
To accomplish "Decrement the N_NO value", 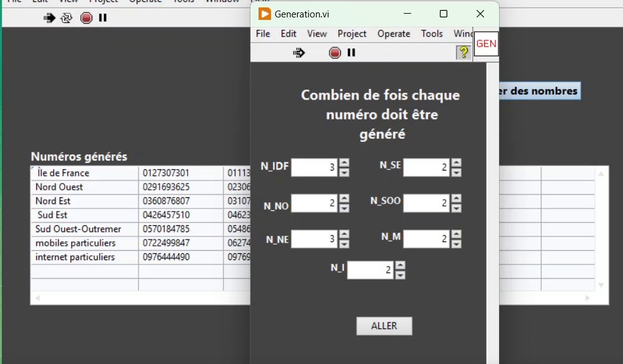I will (345, 208).
